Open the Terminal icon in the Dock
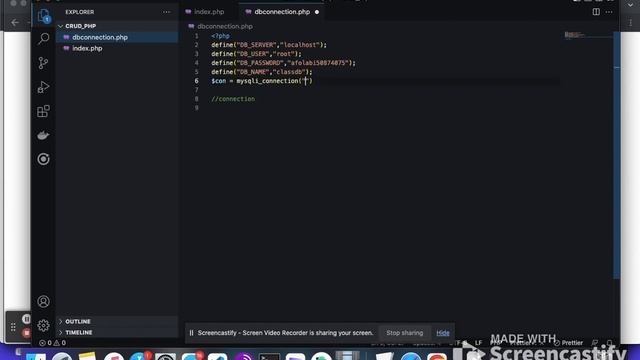This screenshot has height=360, width=640. tap(269, 356)
